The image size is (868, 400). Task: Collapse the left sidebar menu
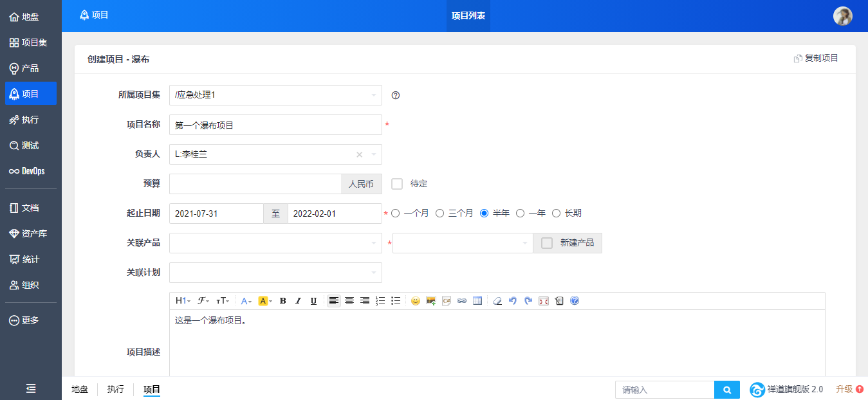pos(31,388)
